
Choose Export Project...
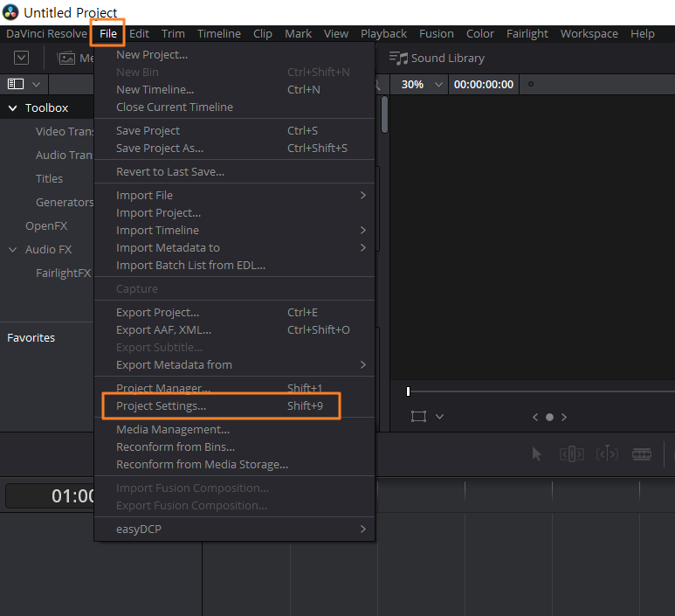(234, 312)
